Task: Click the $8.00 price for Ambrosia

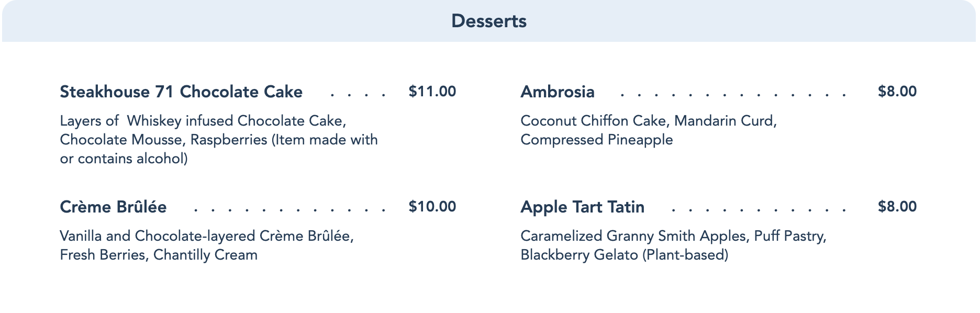Action: tap(897, 92)
